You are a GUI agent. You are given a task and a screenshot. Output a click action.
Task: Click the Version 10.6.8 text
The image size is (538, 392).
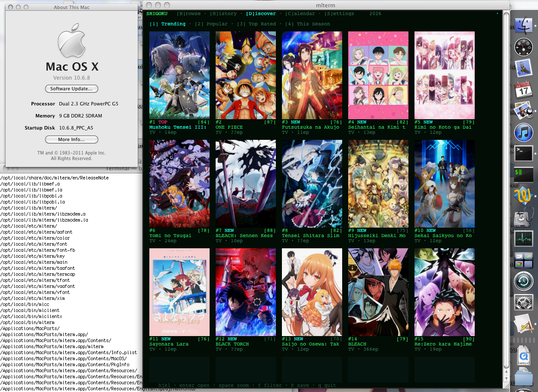click(x=71, y=78)
